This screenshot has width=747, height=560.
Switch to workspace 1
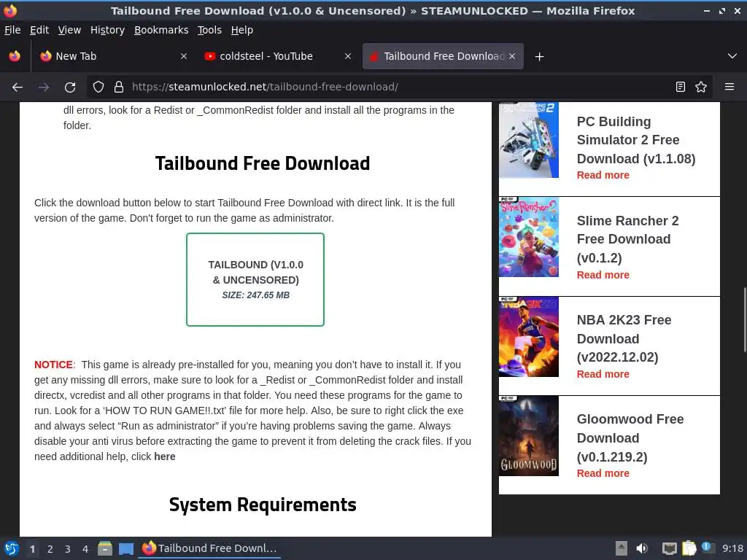(32, 548)
